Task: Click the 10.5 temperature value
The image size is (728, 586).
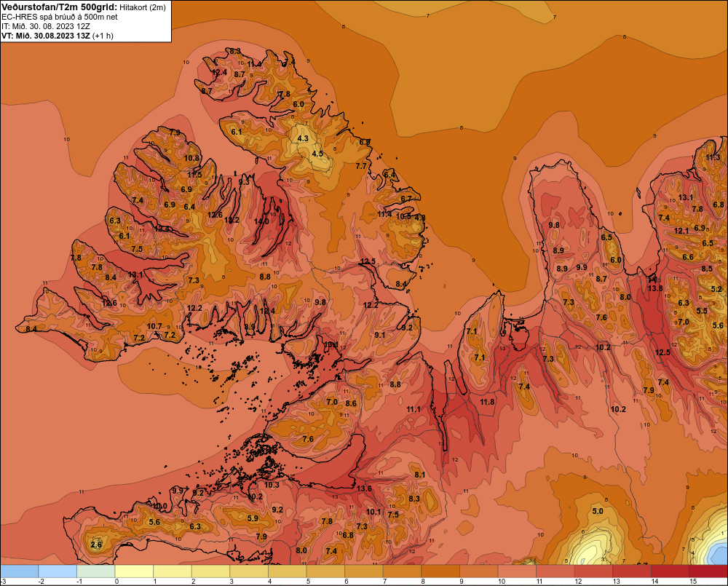Action: pyautogui.click(x=404, y=216)
